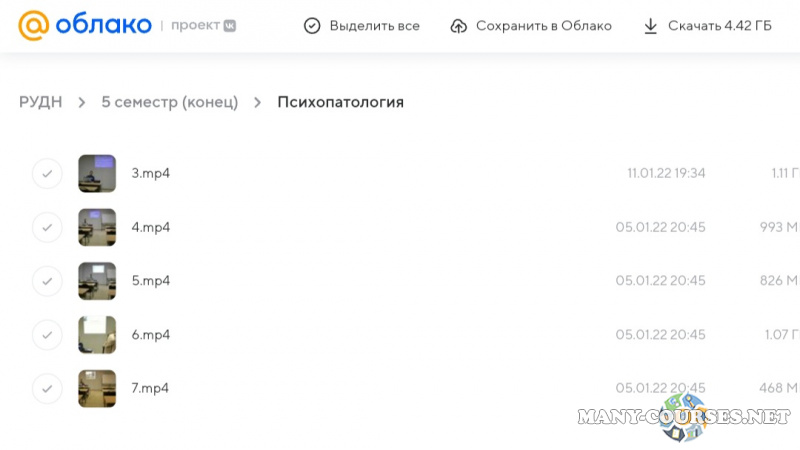Click the 7.mp4 video thumbnail

pos(97,388)
